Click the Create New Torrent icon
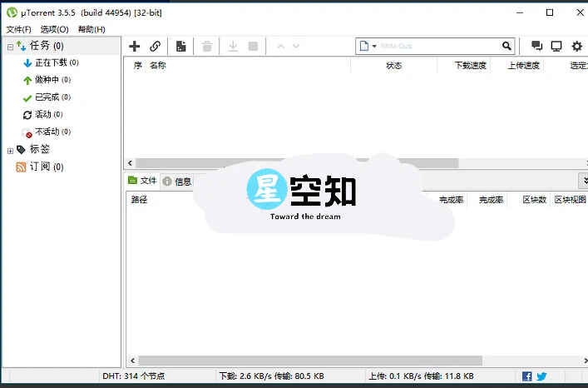The image size is (588, 388). (180, 46)
